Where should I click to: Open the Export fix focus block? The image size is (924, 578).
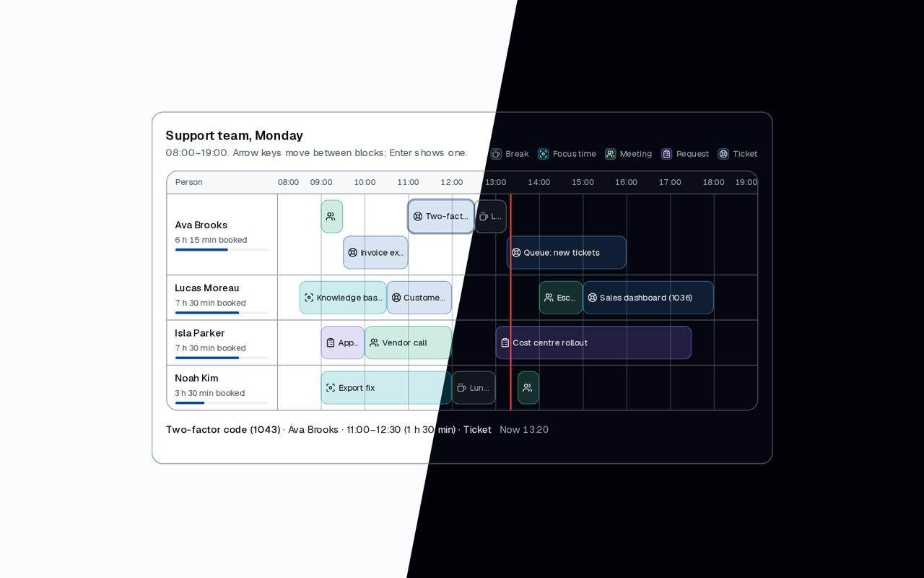click(x=387, y=388)
